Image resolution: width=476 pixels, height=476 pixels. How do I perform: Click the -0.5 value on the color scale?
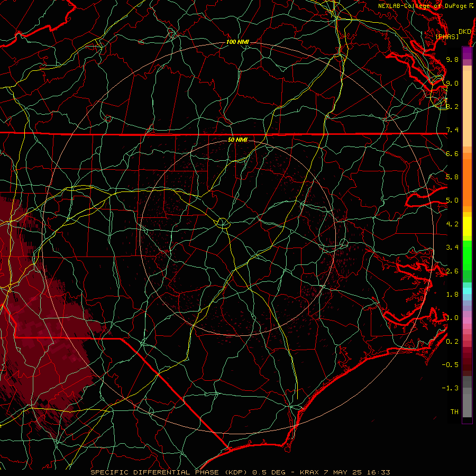(x=450, y=365)
